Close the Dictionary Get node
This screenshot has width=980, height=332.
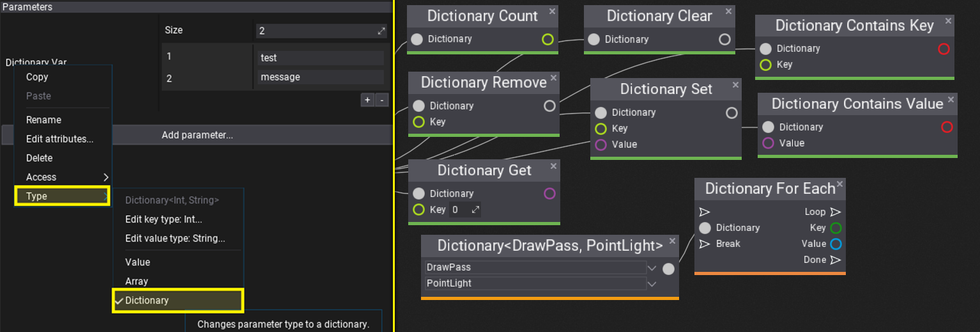(553, 166)
